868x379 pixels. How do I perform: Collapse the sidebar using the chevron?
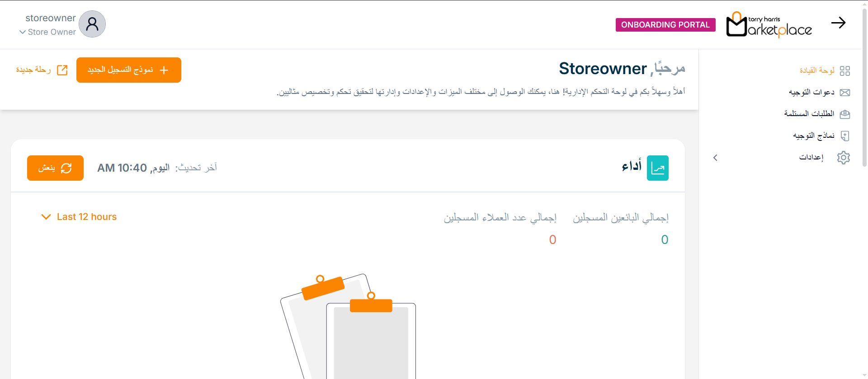tap(715, 158)
